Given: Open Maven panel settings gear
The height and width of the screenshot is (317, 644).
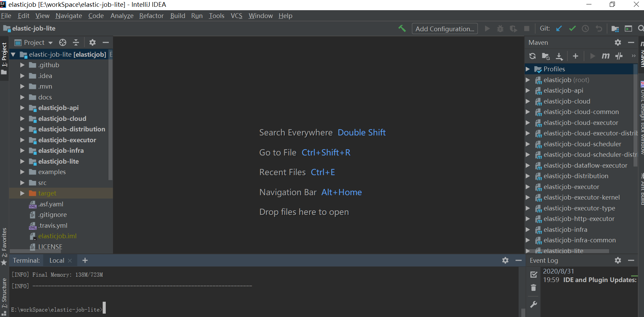Looking at the screenshot, I should 618,42.
